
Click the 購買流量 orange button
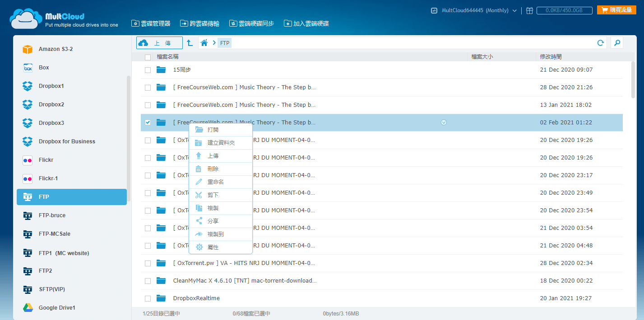coord(616,10)
